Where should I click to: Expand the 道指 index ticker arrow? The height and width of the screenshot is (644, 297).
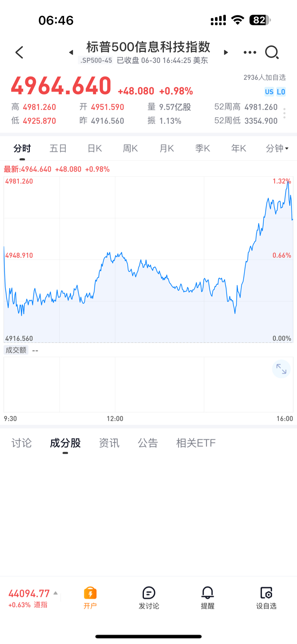(x=56, y=593)
